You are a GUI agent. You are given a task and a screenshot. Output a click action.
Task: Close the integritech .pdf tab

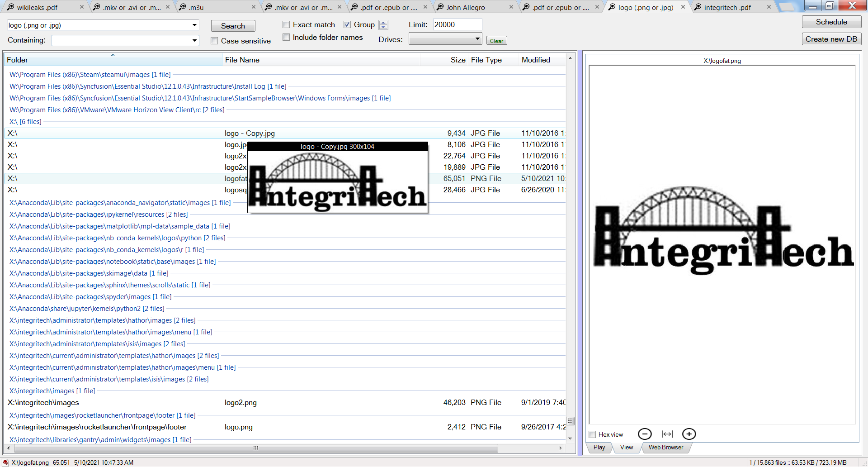point(769,7)
